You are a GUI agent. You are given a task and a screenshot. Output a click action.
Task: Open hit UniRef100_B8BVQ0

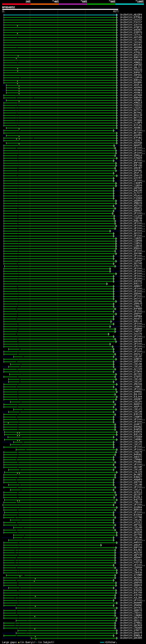(131, 98)
